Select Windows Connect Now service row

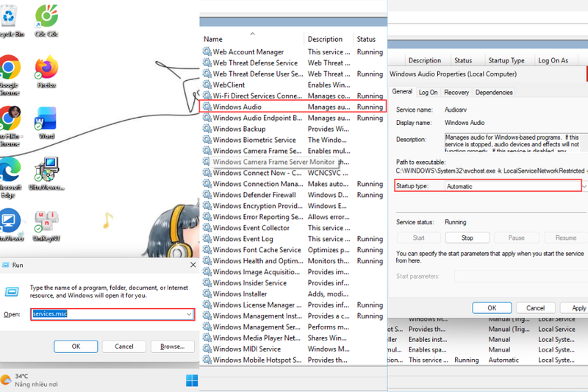tap(293, 173)
